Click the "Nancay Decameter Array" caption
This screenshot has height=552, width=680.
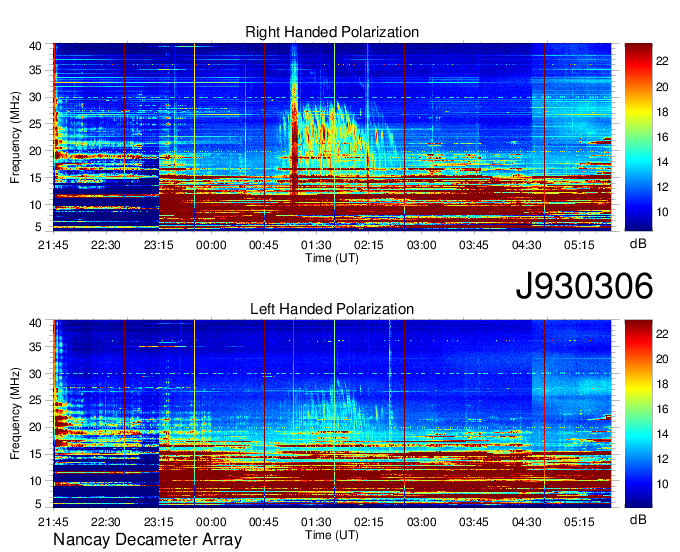tap(147, 540)
